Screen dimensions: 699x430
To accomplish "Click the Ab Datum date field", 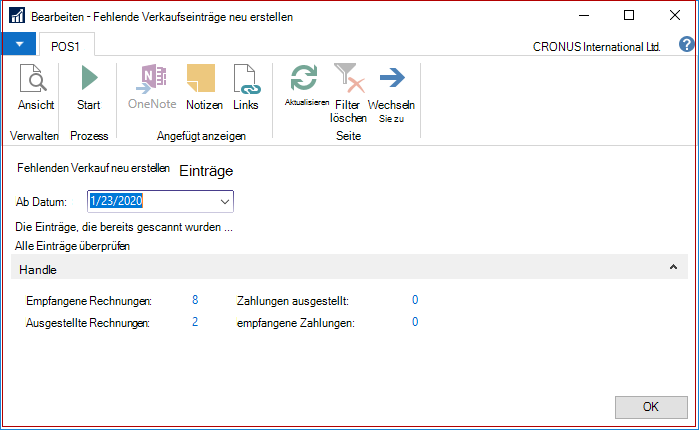I will click(x=160, y=201).
